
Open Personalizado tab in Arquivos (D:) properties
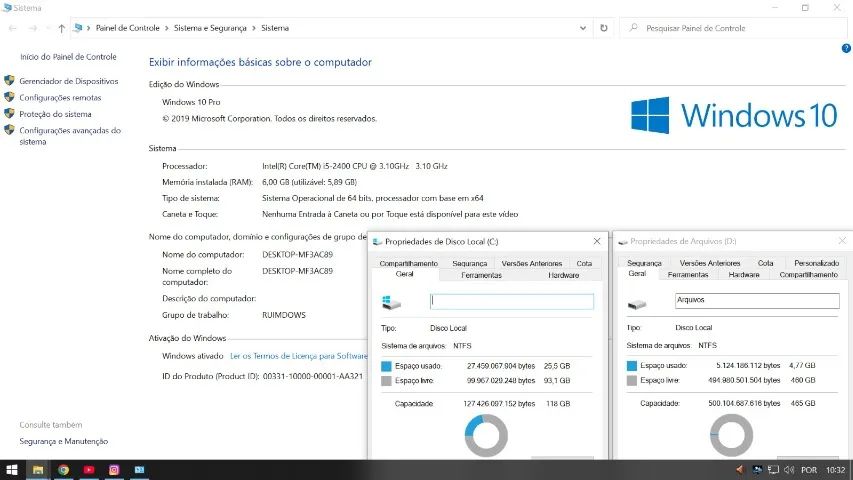816,263
